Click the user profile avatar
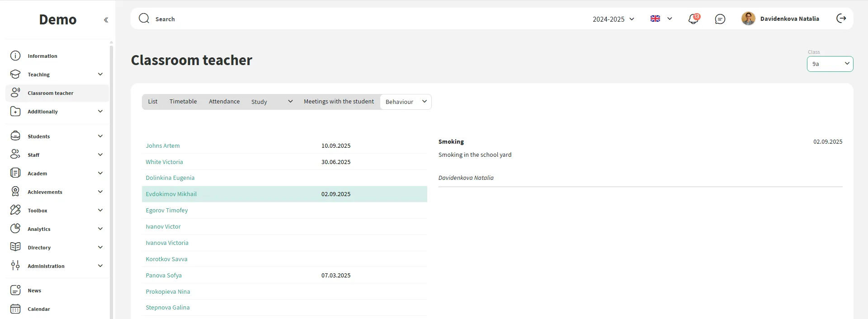Viewport: 868px width, 319px height. 748,19
